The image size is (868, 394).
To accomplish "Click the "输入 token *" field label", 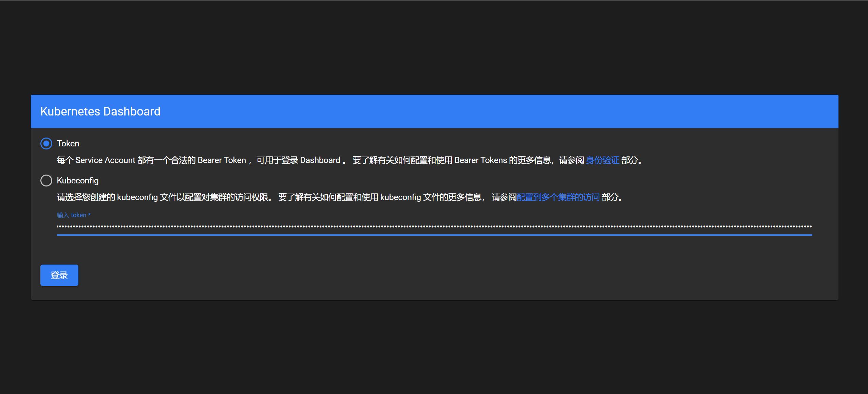I will point(74,215).
